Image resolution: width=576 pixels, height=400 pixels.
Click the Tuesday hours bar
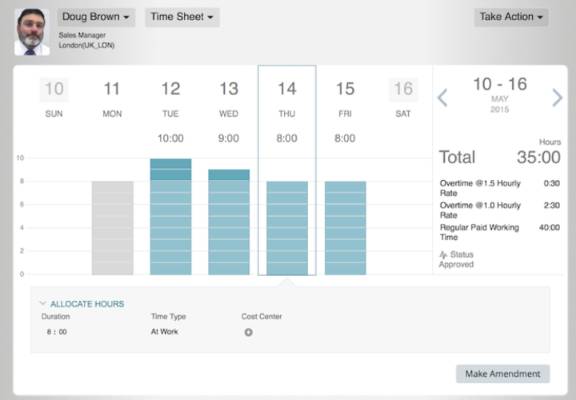tap(171, 216)
